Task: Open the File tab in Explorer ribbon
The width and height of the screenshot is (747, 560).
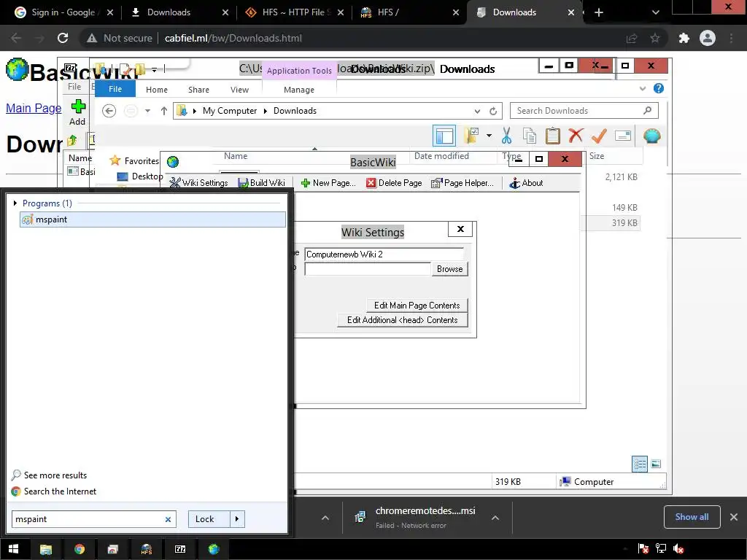Action: click(115, 89)
